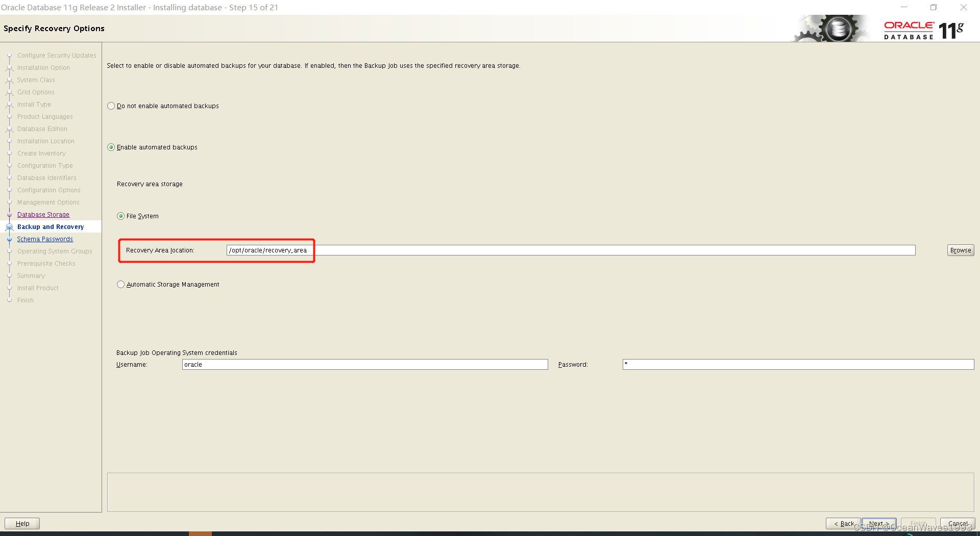The height and width of the screenshot is (536, 980).
Task: Click the Recovery Area location field
Action: (x=571, y=250)
